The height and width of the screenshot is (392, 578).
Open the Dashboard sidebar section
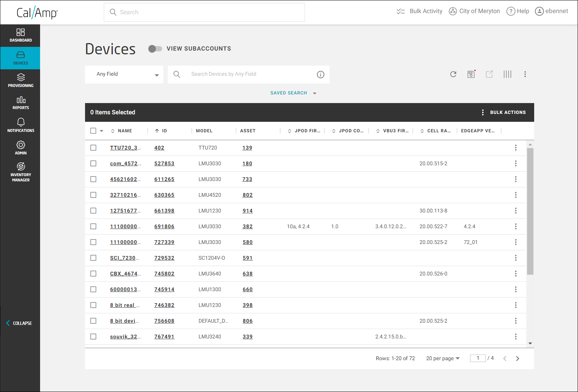pos(21,35)
